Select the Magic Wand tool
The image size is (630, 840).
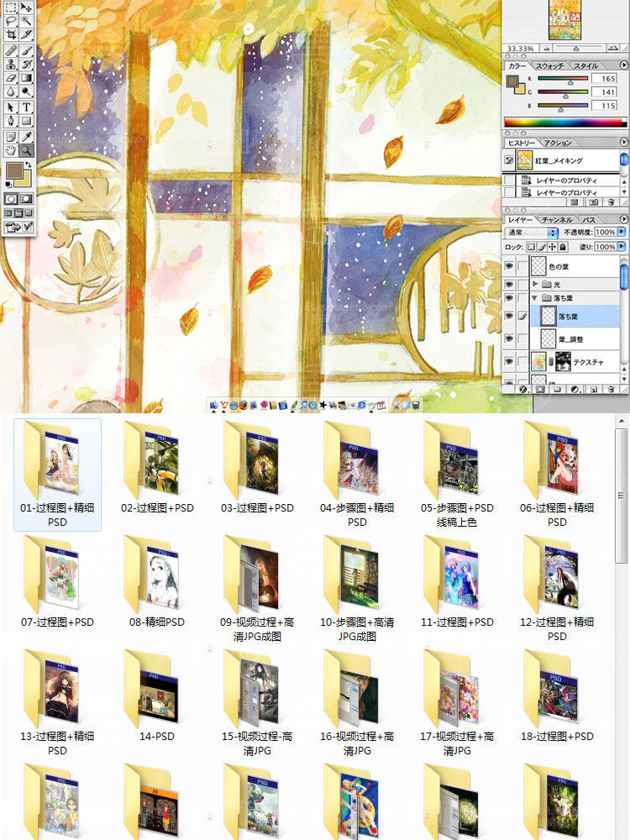tap(26, 22)
